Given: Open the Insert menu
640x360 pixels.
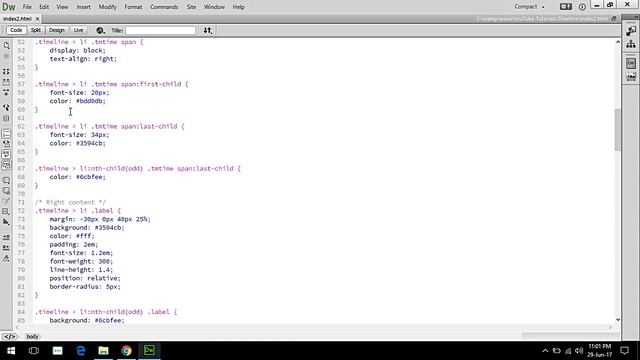Looking at the screenshot, I should 83,7.
